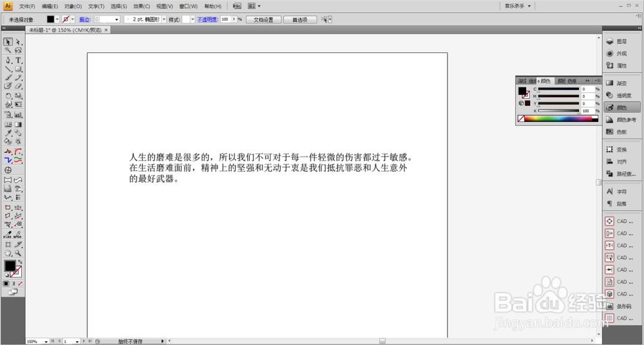Swap fill and stroke arrows in toolbox
Screen dimensions: 644x345
(x=20, y=262)
